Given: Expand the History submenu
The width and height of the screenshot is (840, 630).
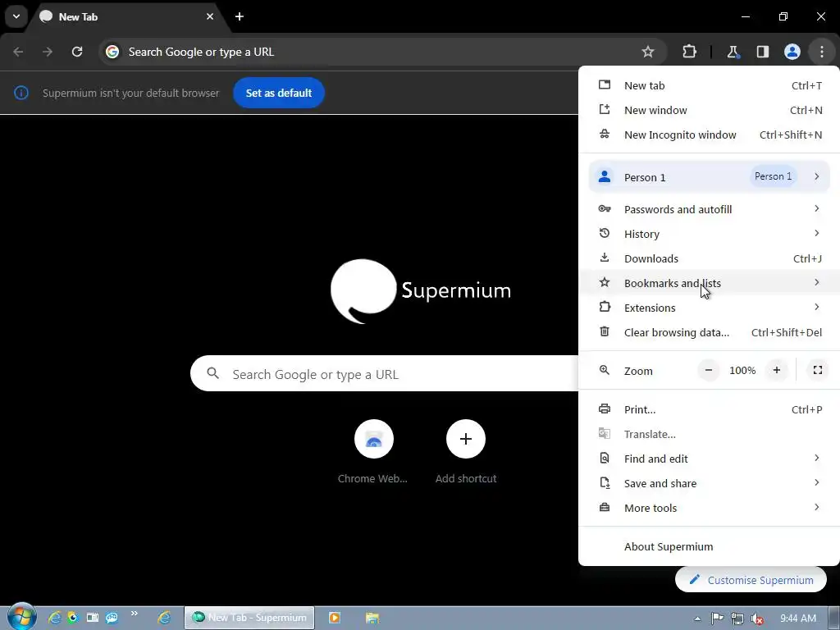Looking at the screenshot, I should point(710,234).
